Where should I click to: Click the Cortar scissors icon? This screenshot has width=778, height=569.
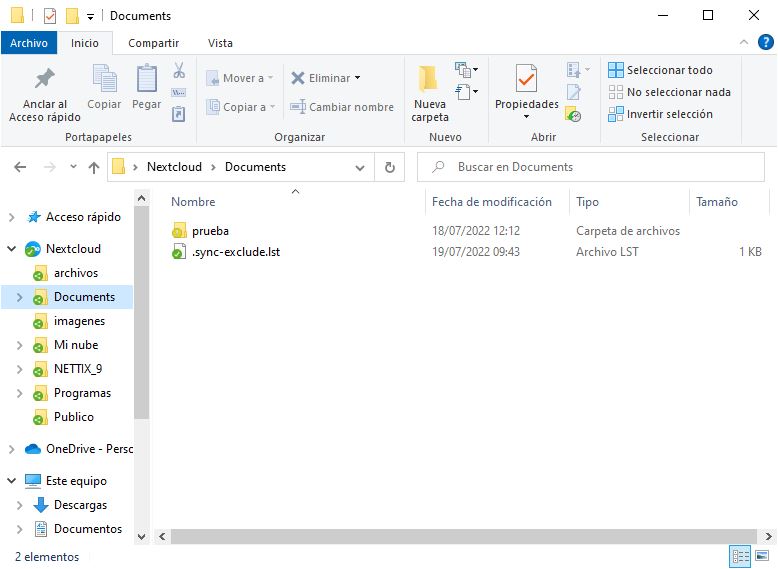pyautogui.click(x=179, y=71)
